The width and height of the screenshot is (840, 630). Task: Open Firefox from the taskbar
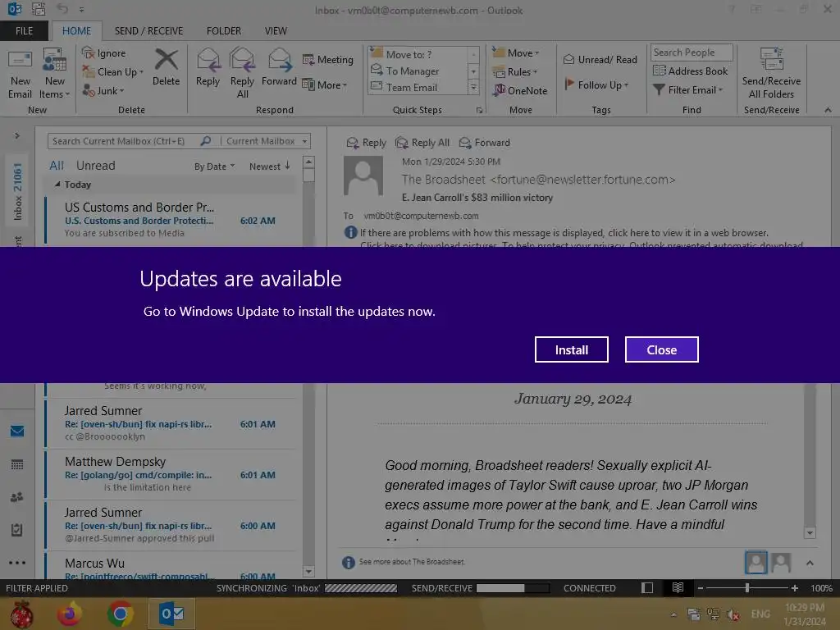70,614
